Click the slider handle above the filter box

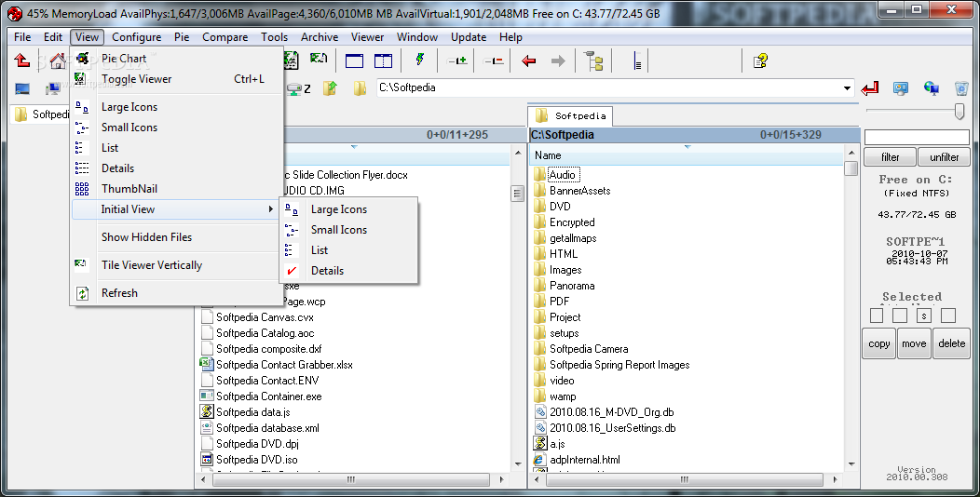pyautogui.click(x=960, y=111)
